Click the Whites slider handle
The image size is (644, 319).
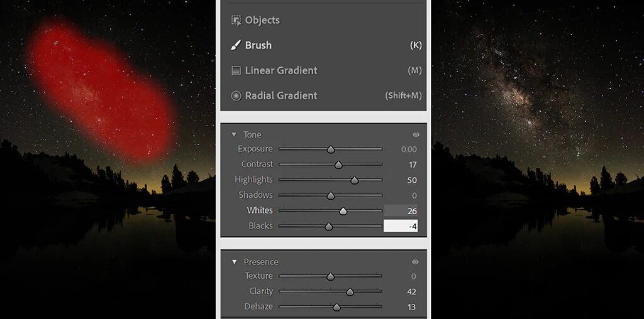point(343,211)
